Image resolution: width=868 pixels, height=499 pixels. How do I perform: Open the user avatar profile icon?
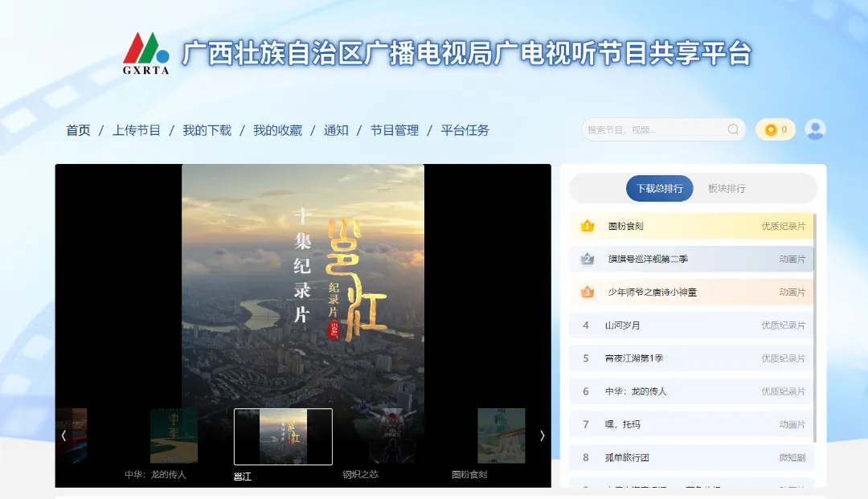(x=815, y=129)
